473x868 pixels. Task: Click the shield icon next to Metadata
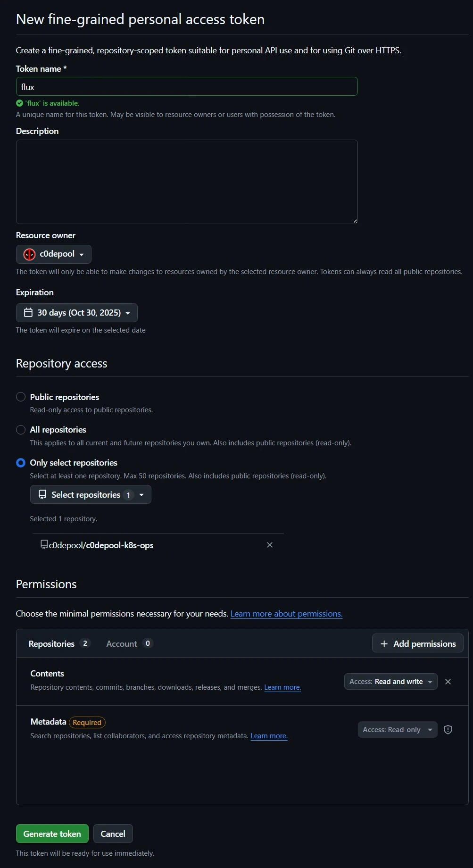[448, 730]
